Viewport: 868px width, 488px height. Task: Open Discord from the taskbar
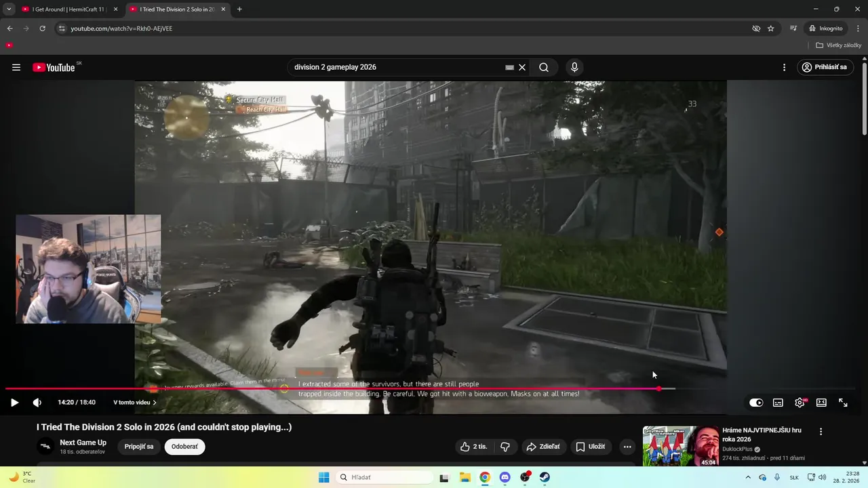505,477
